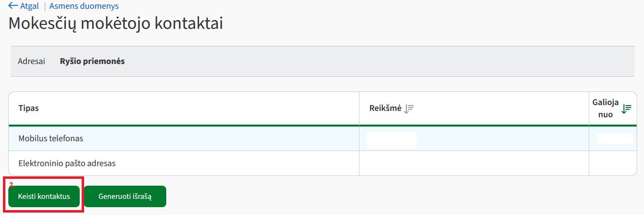Open the Asmens duomenys breadcrumb link
Image resolution: width=644 pixels, height=215 pixels.
(x=84, y=6)
